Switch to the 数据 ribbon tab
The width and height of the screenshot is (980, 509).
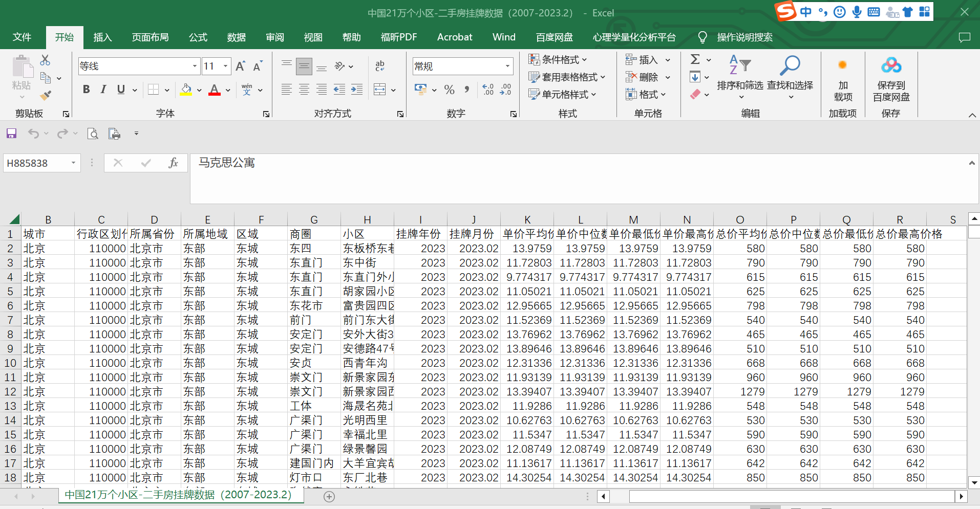pos(236,37)
